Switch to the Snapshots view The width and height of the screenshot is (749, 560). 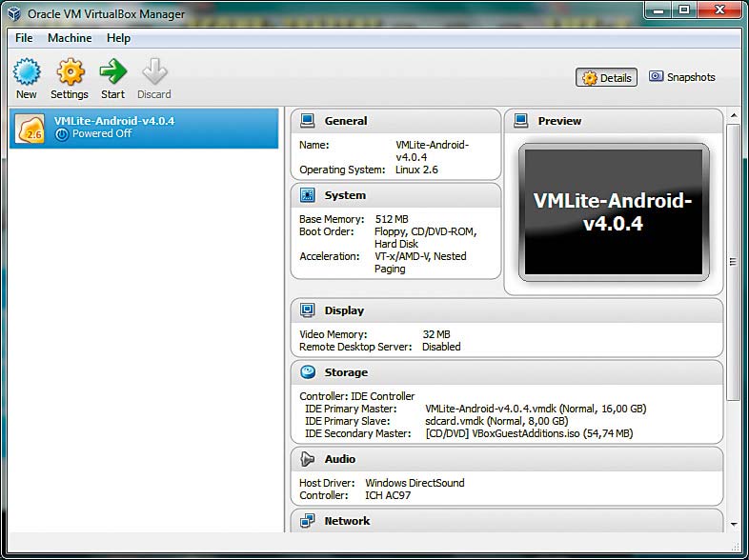[681, 77]
